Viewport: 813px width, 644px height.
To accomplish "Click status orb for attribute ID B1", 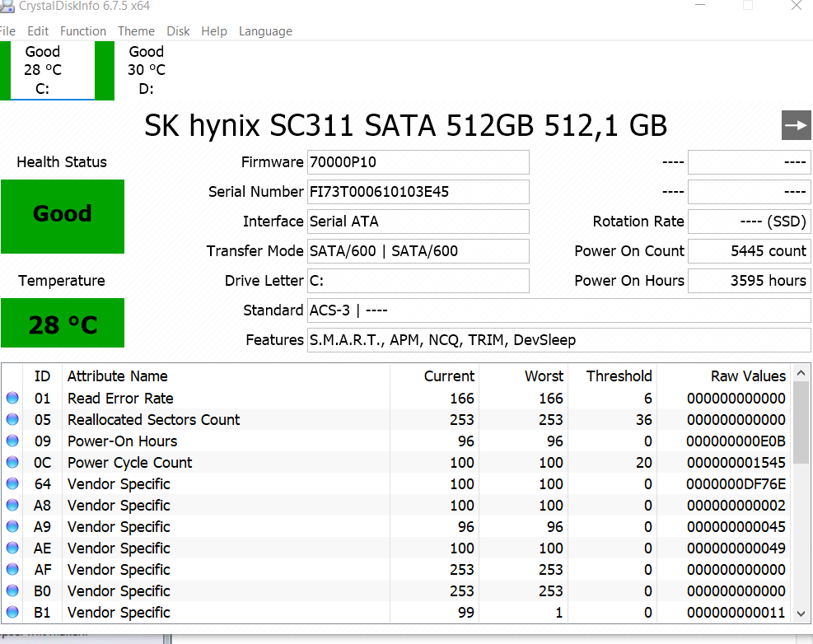I will [x=12, y=613].
